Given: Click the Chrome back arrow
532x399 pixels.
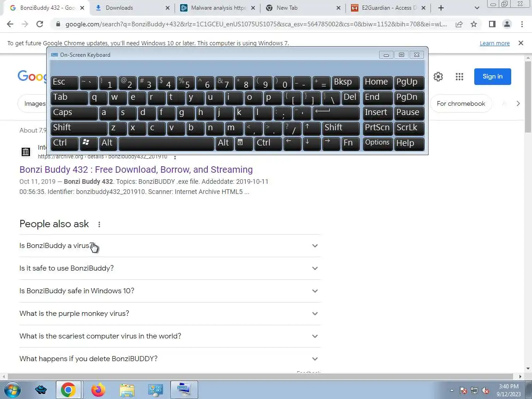Looking at the screenshot, I should coord(10,24).
